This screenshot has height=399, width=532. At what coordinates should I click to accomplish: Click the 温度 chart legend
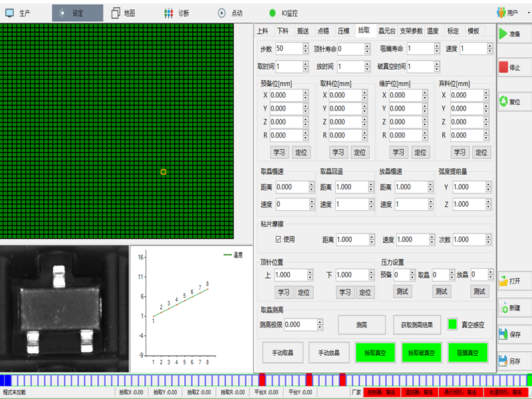[x=233, y=255]
